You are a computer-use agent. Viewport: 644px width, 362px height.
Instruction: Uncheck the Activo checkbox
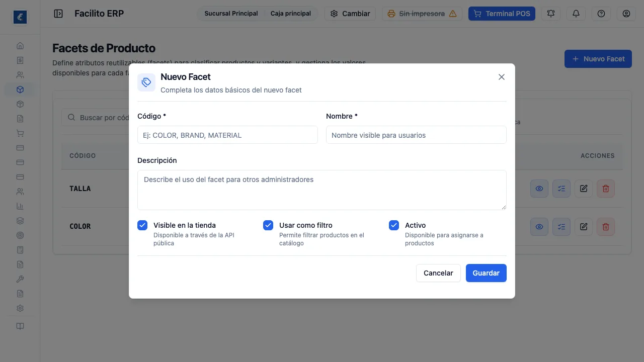(394, 225)
